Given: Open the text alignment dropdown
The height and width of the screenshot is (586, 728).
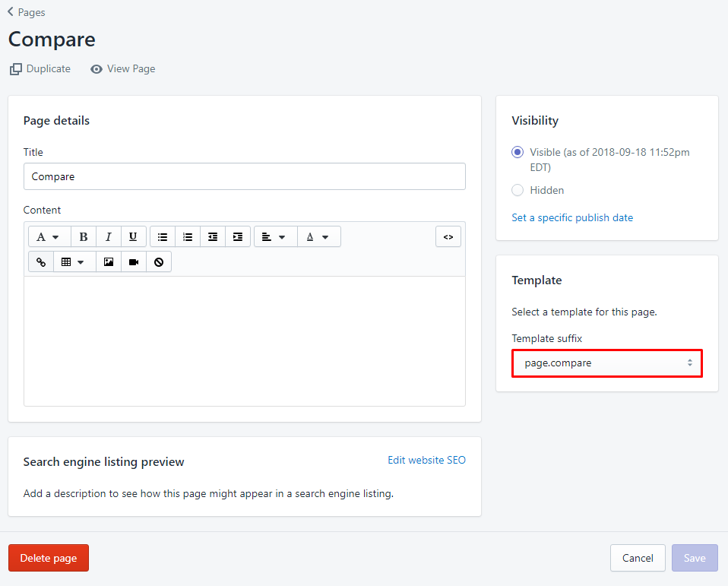Looking at the screenshot, I should point(274,237).
